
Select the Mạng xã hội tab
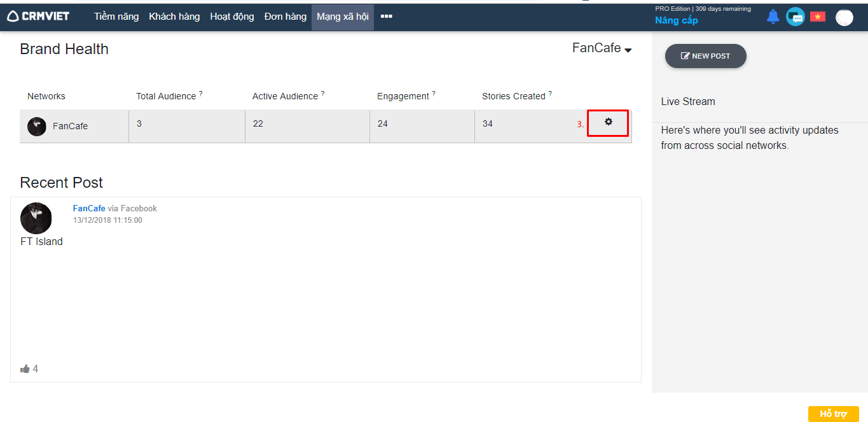coord(343,17)
